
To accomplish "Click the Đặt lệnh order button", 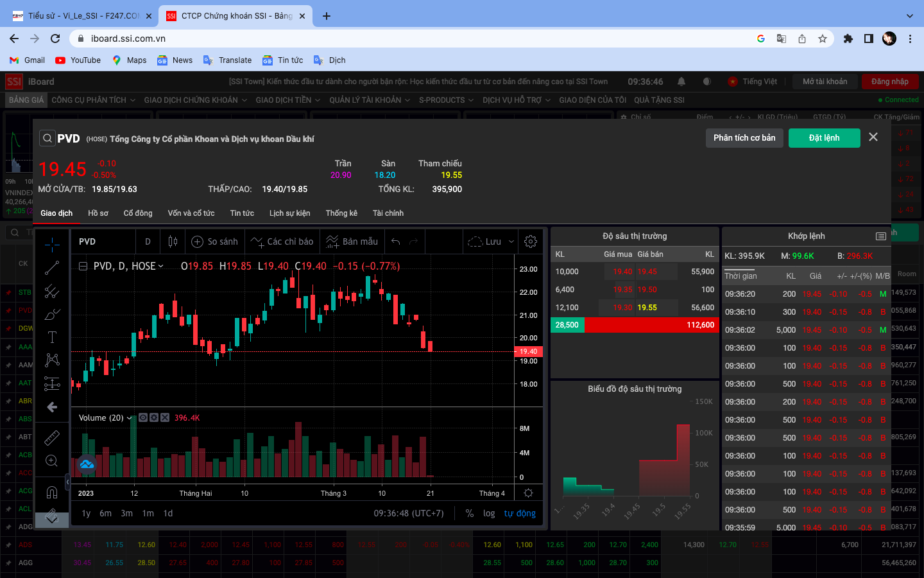I will [x=824, y=138].
